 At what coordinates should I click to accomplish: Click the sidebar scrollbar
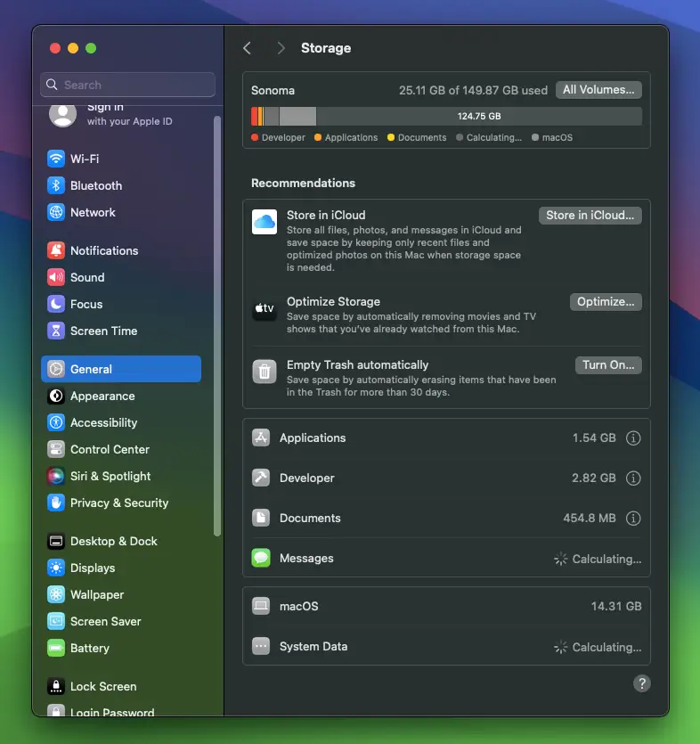tap(217, 326)
